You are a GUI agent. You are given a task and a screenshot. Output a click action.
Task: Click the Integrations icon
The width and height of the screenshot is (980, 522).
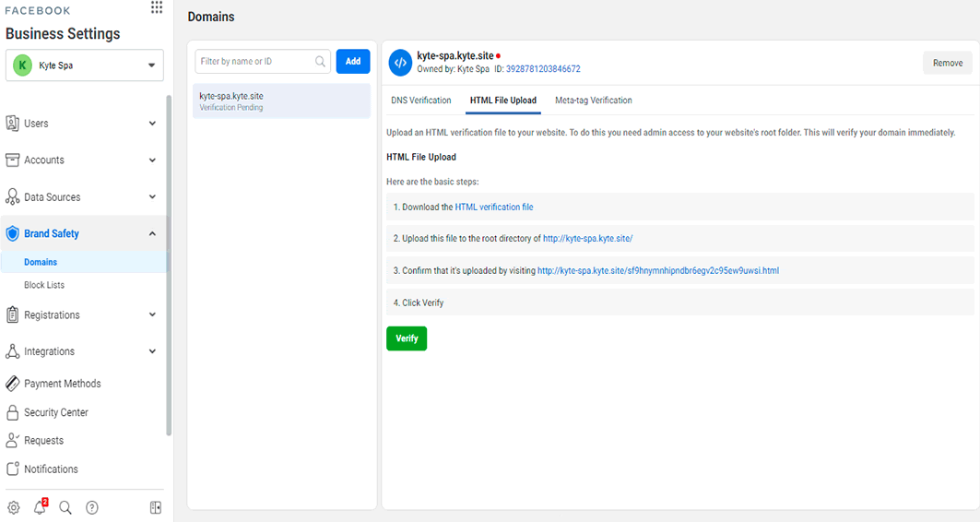point(13,351)
